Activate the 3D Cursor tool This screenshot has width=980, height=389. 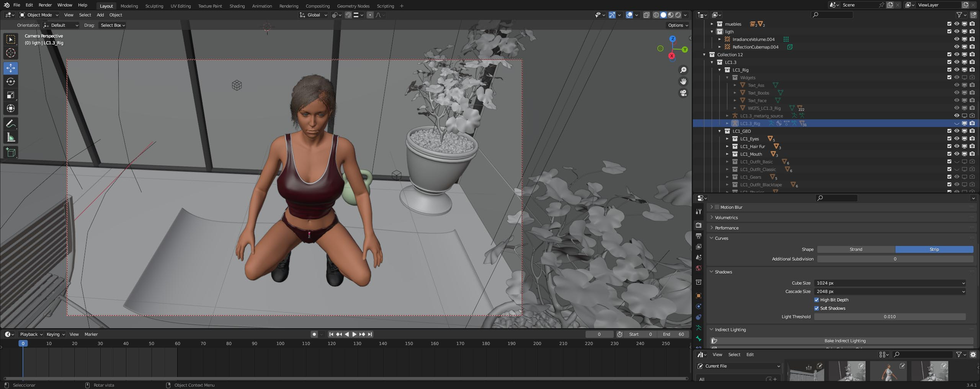11,53
